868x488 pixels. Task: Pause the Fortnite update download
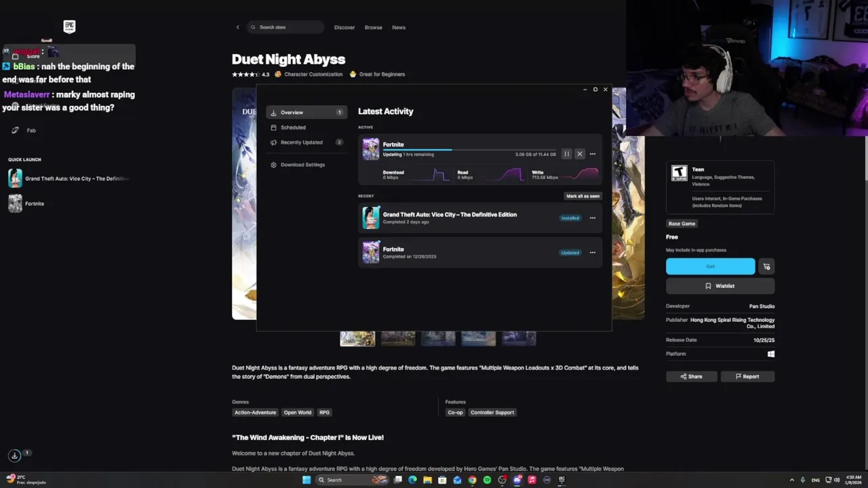coord(566,154)
